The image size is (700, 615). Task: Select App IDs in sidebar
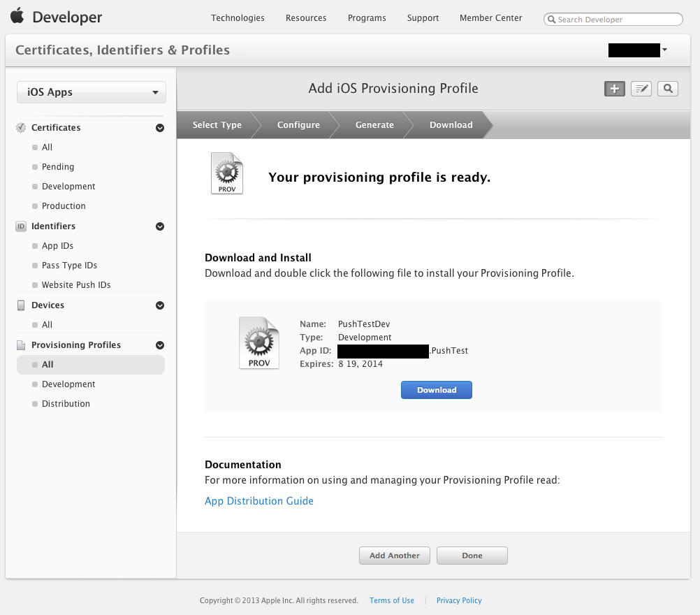(57, 246)
